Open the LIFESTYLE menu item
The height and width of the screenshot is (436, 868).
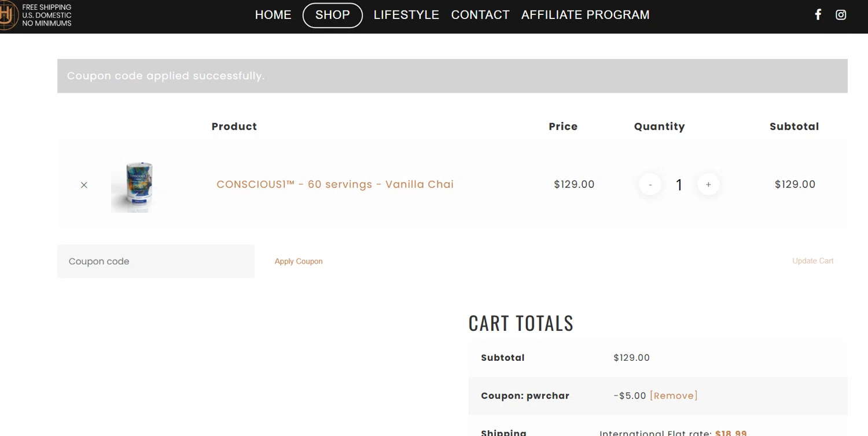click(406, 15)
